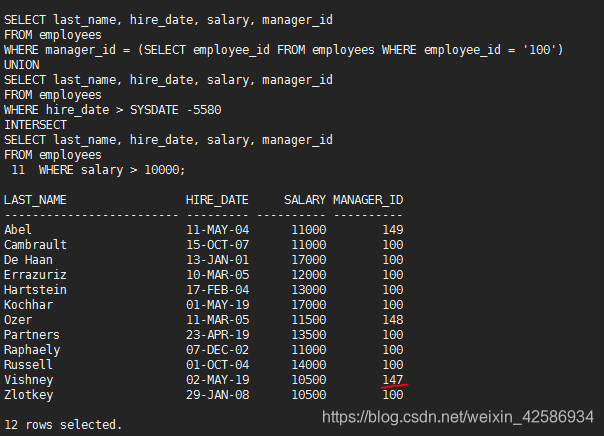Select the last name Russell
604x436 pixels.
[x=28, y=365]
